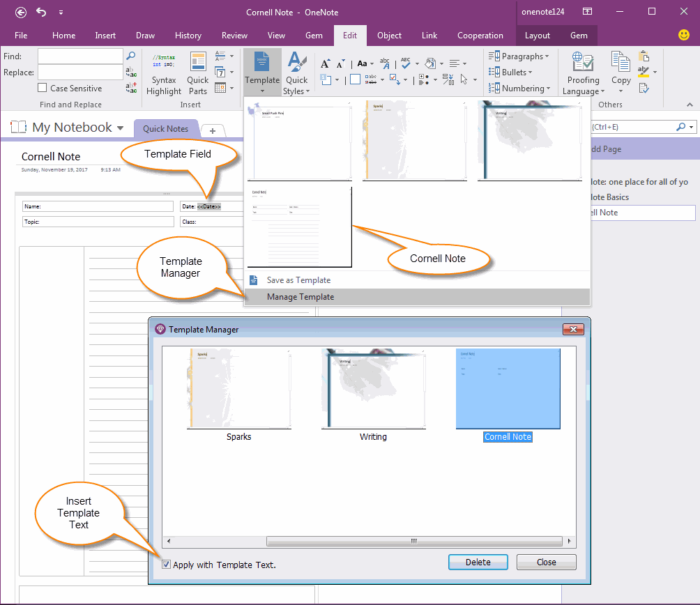Click the Replace text input field
The image size is (700, 605).
pyautogui.click(x=80, y=72)
